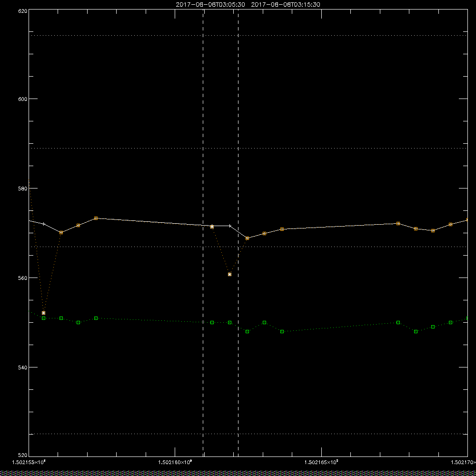The image size is (476, 476).
Task: Pick the lowest orange outlier marker near 552
Action: point(43,313)
